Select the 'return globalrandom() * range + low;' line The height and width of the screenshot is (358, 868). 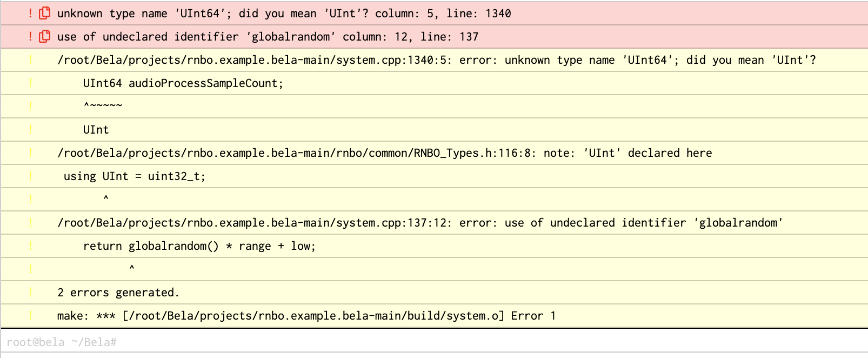[x=199, y=246]
